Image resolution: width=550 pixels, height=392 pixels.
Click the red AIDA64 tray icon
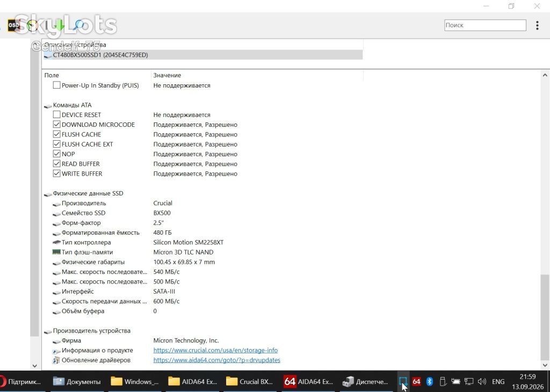pos(416,381)
